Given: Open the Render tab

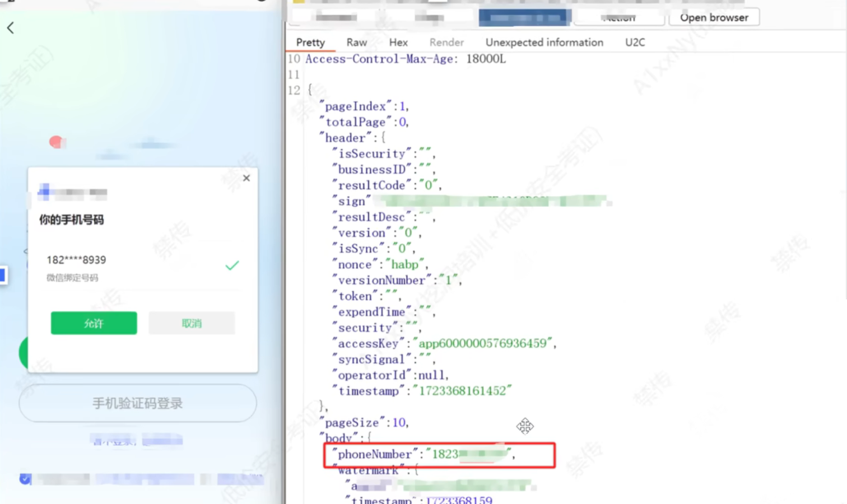Looking at the screenshot, I should [x=446, y=43].
